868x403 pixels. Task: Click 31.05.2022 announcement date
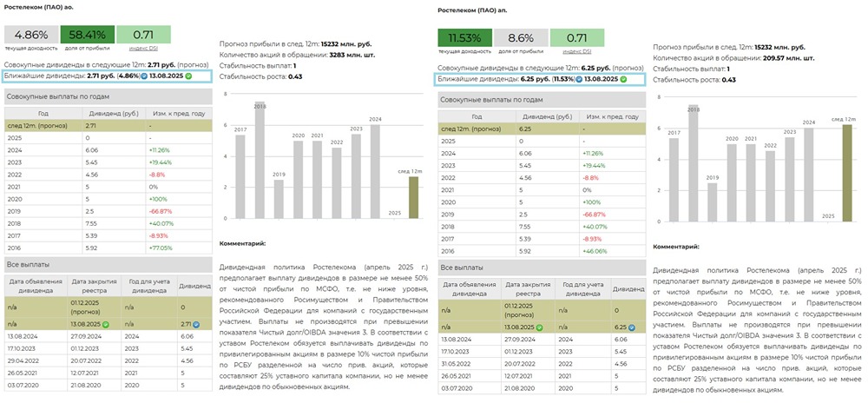pos(457,362)
